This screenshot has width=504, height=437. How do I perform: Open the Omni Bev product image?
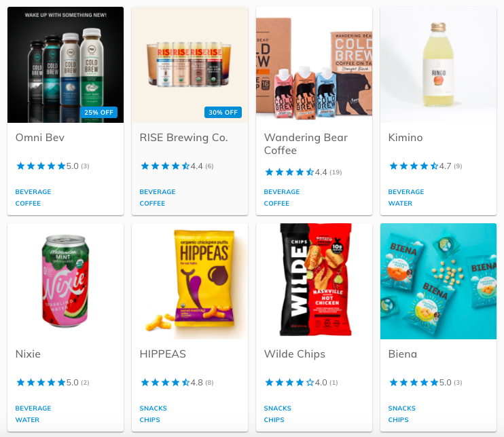tap(66, 64)
